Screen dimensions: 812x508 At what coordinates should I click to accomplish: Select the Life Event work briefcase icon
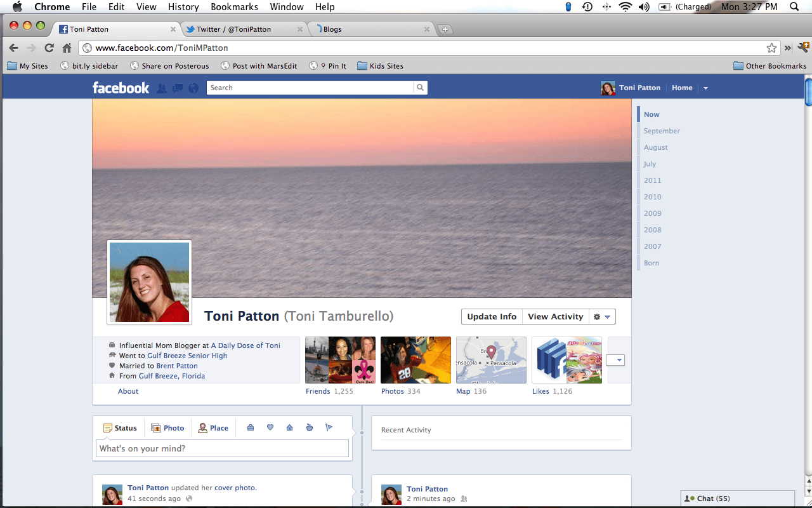[x=251, y=427]
